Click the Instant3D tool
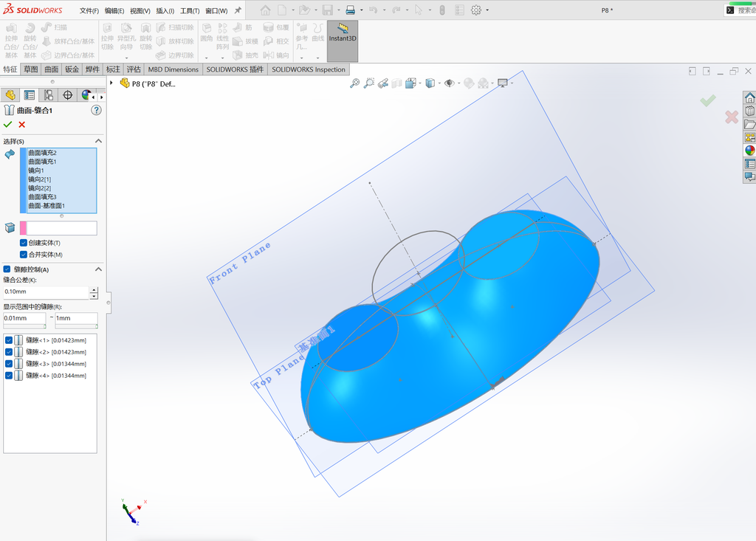756x541 pixels. click(343, 41)
